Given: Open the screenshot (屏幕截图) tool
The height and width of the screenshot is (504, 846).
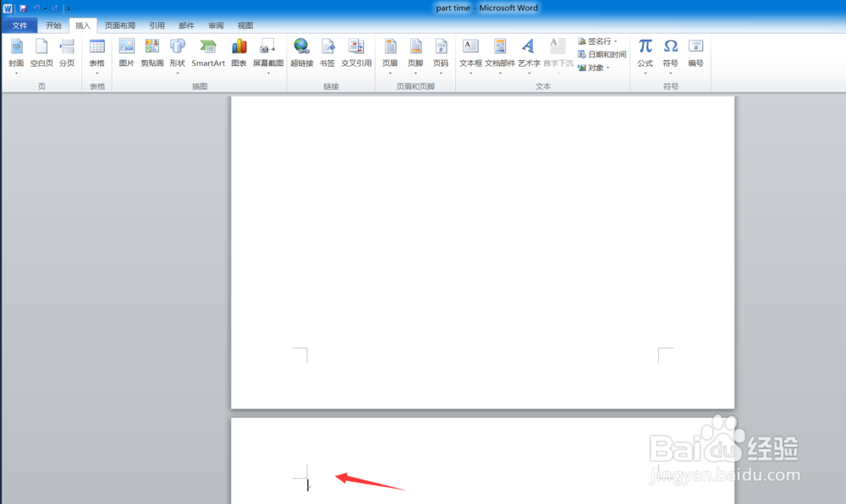Looking at the screenshot, I should 268,56.
